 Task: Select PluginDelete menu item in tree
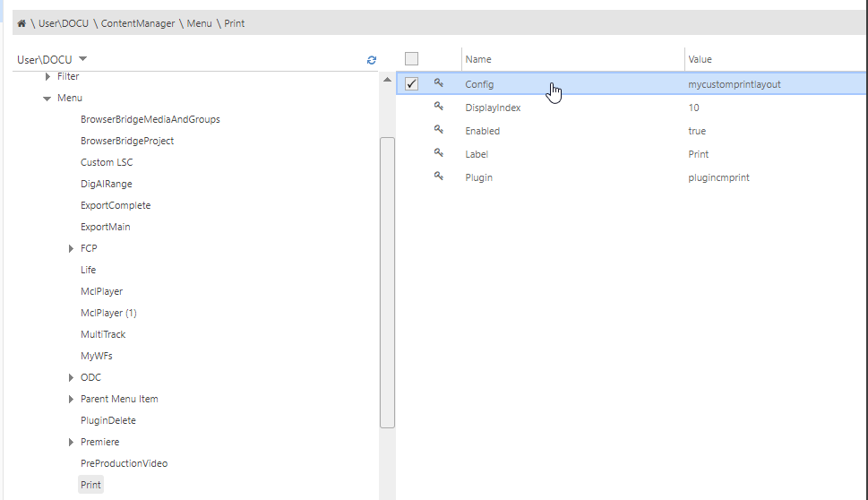point(108,420)
